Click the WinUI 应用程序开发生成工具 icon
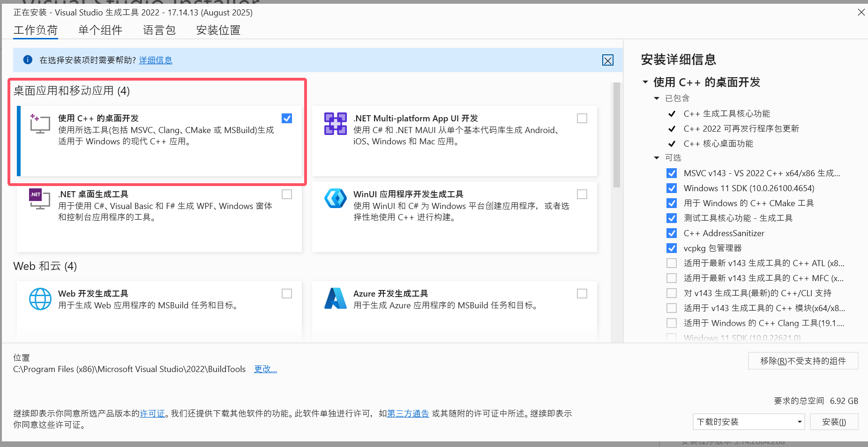The height and width of the screenshot is (447, 868). point(336,199)
